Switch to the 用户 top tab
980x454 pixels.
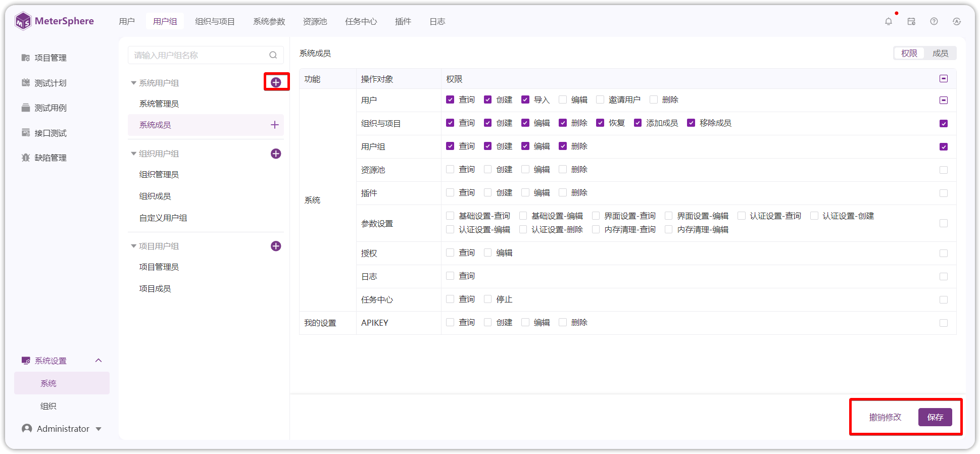coord(127,21)
